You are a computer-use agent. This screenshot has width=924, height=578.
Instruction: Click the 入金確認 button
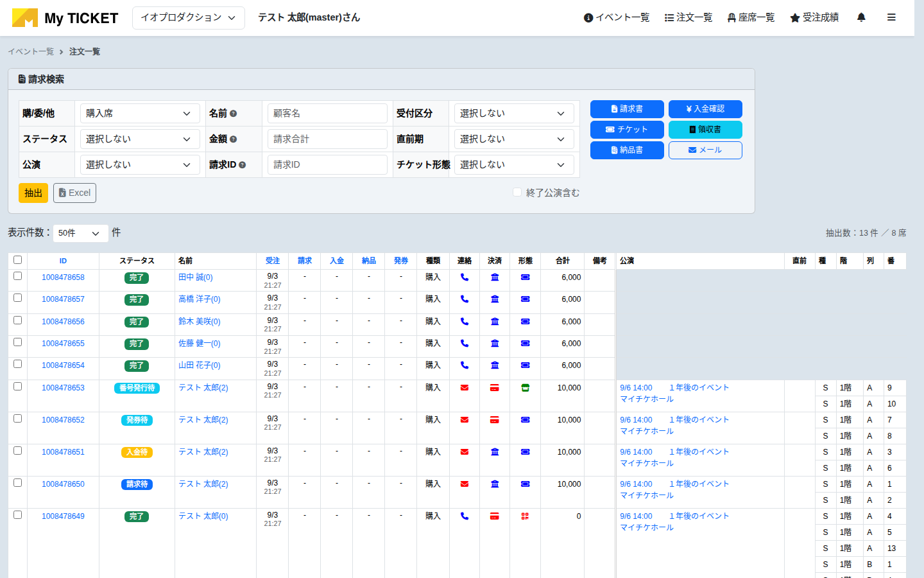point(705,109)
